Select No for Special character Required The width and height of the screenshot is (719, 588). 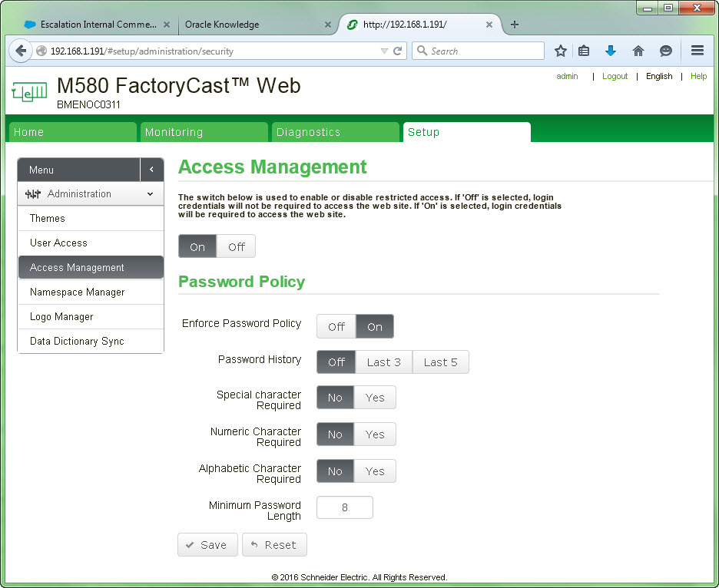335,398
